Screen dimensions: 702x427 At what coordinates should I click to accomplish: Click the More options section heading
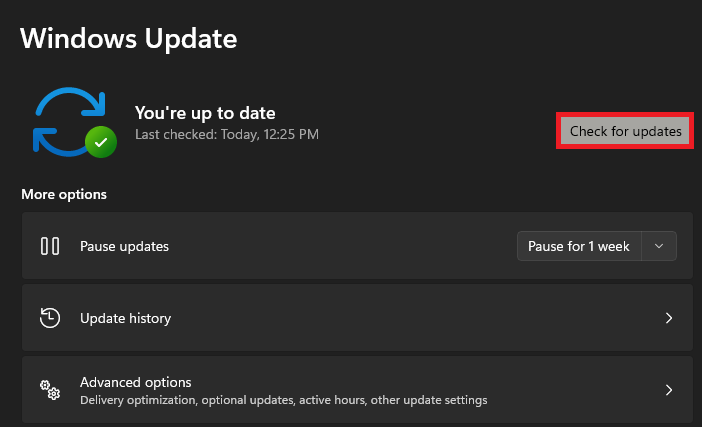coord(64,194)
